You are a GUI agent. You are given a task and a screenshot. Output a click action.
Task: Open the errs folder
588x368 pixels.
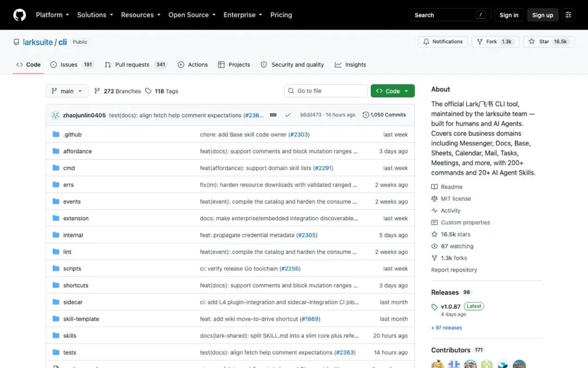tap(68, 185)
